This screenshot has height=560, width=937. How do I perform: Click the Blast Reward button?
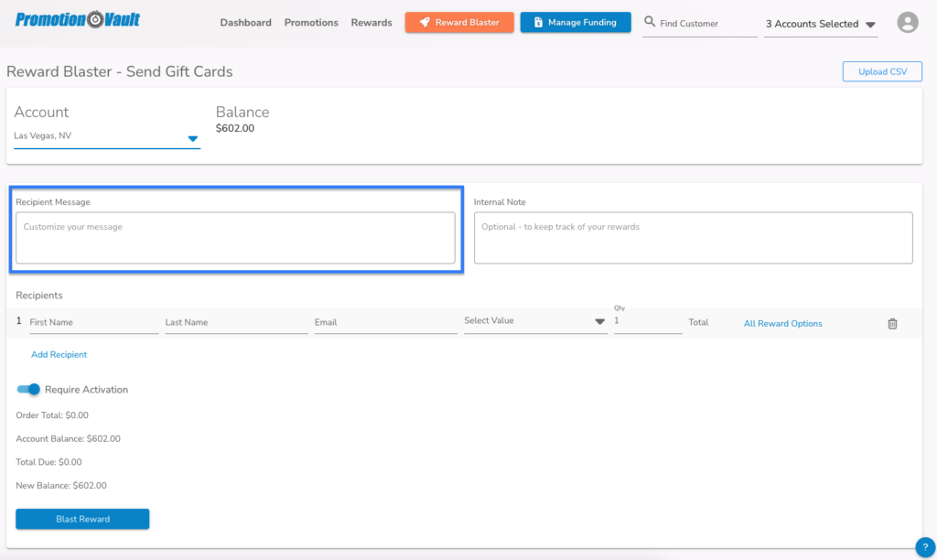[x=82, y=519]
